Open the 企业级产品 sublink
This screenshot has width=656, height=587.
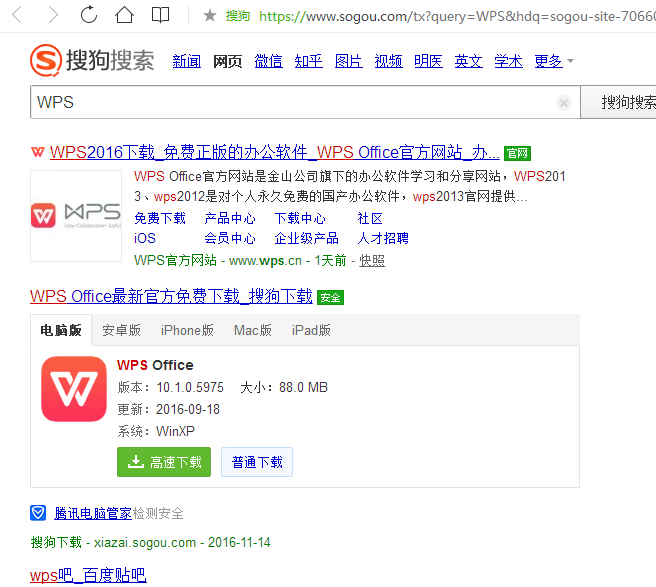tap(306, 238)
